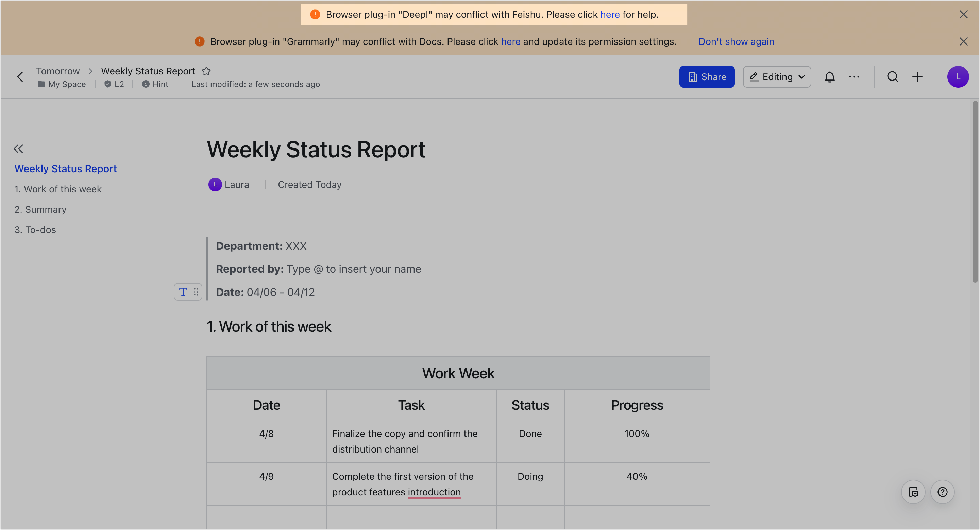Viewport: 980px width, 530px height.
Task: Click the drag handle beside Date line
Action: [196, 292]
